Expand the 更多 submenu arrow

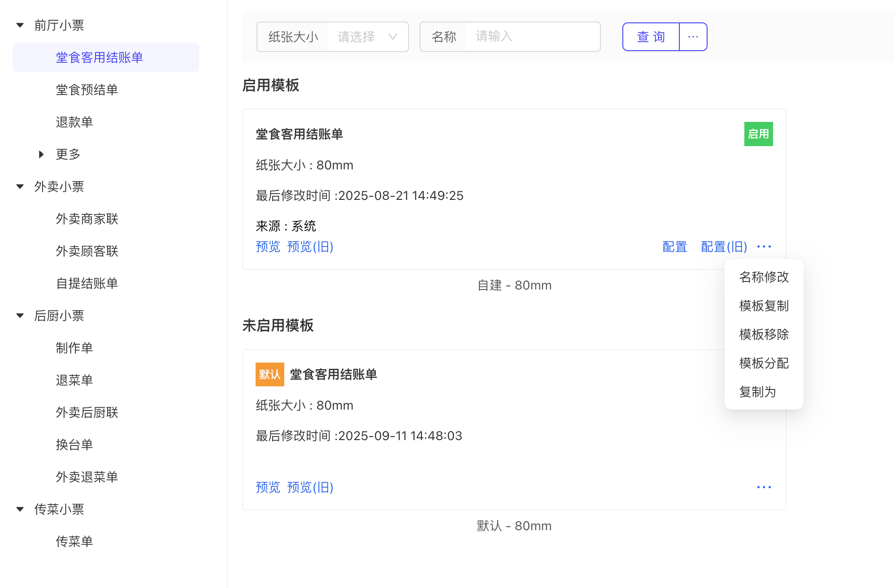coord(41,154)
